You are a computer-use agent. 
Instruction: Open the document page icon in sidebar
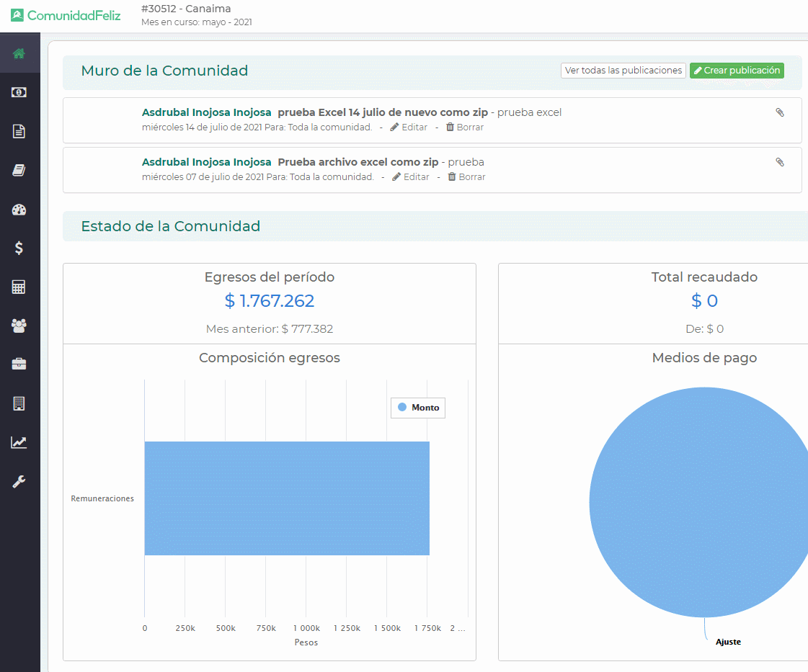19,131
